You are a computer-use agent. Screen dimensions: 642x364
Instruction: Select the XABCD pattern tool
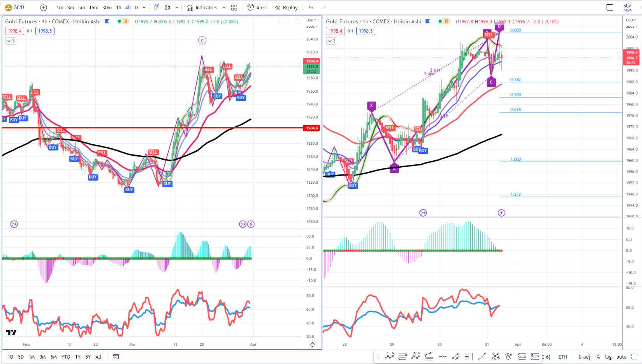pos(495,356)
